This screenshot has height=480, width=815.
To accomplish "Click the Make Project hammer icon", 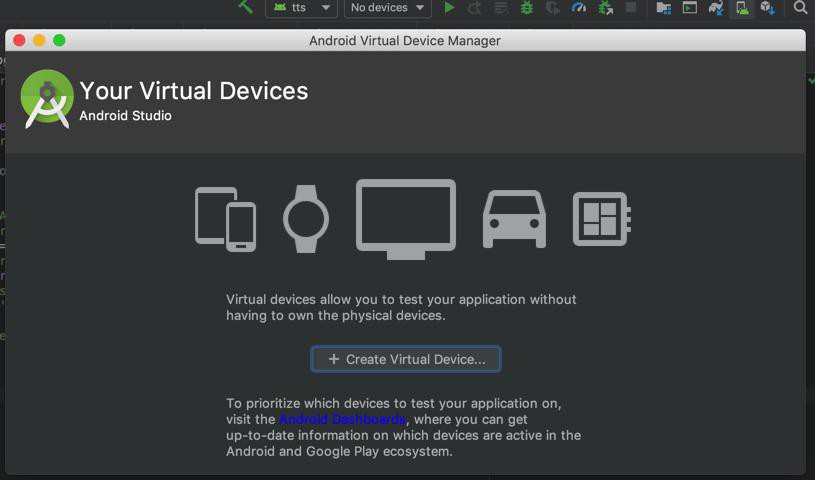I will 246,8.
